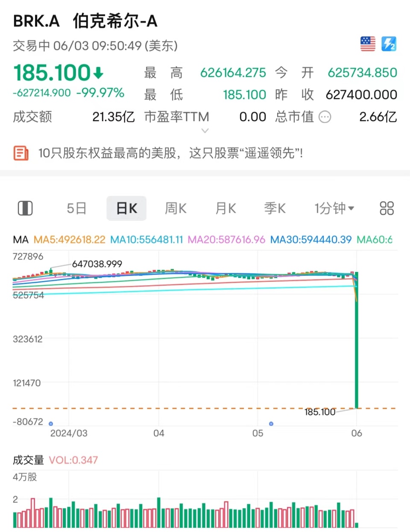
Task: Expand the chevron under 市盈率TTM
Action: [205, 130]
